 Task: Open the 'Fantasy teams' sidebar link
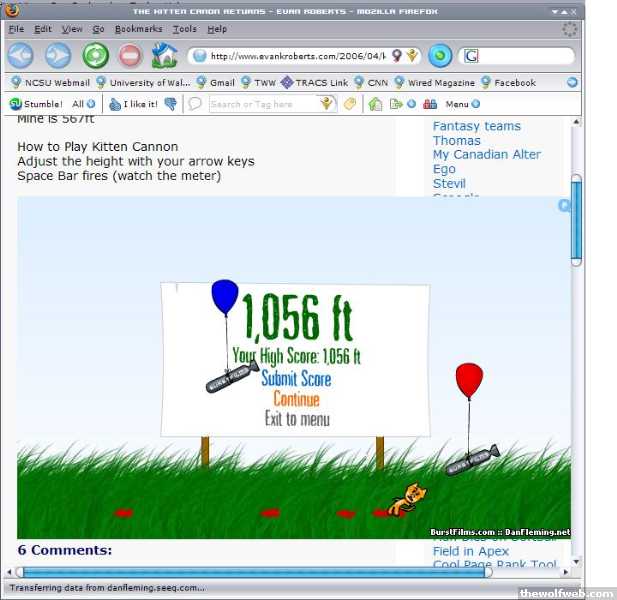(x=476, y=126)
